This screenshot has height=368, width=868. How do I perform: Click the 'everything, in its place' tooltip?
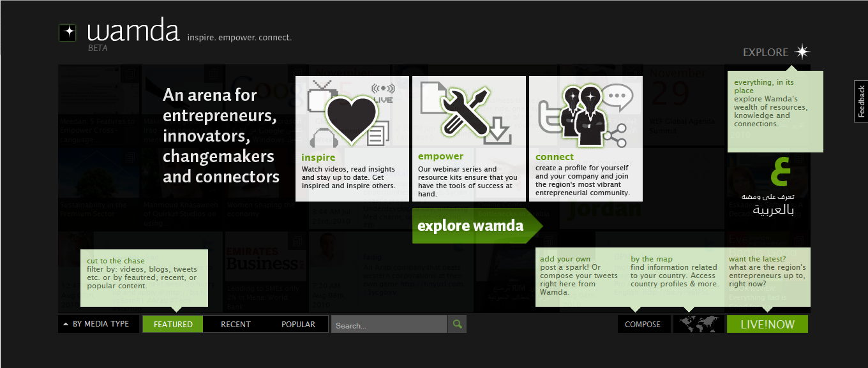point(775,112)
